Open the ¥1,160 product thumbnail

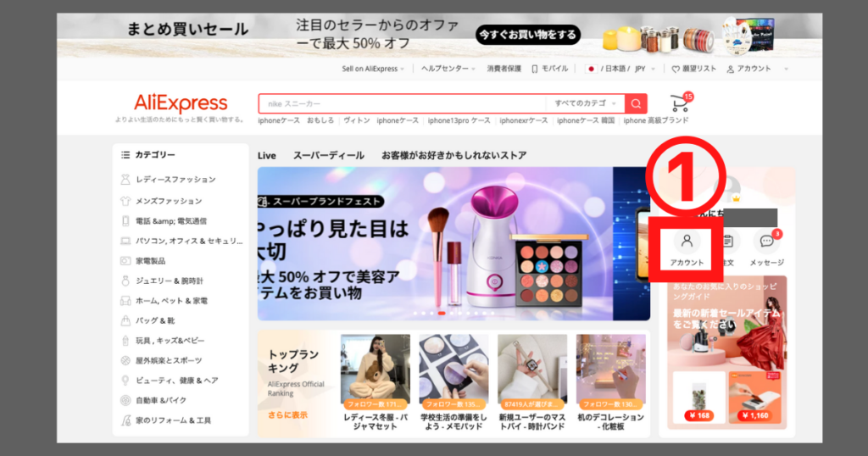coord(755,398)
